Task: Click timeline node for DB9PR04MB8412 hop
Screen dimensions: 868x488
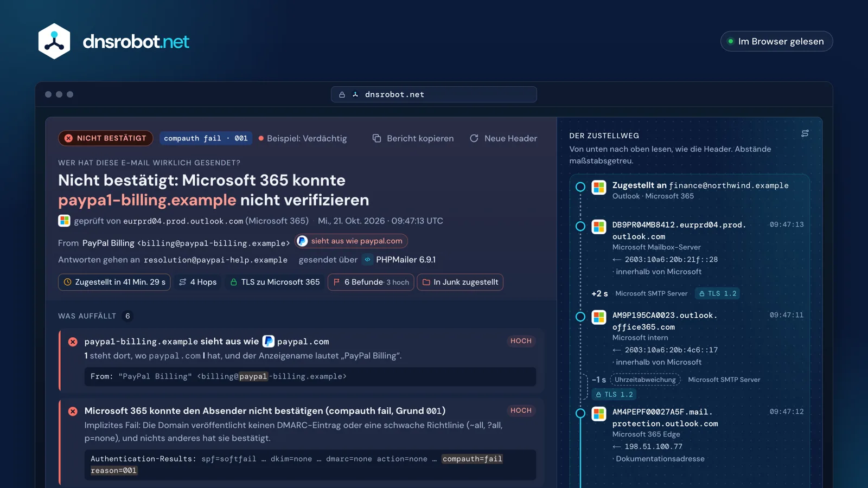Action: [x=580, y=226]
